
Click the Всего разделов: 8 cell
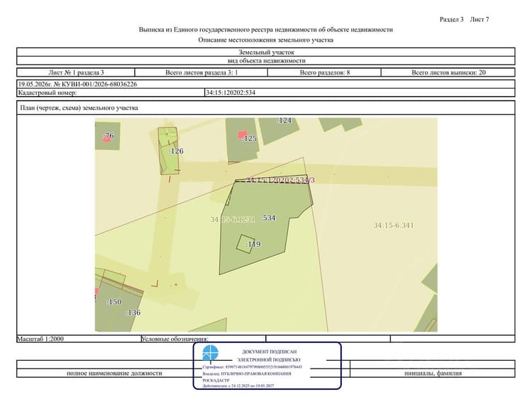point(325,72)
